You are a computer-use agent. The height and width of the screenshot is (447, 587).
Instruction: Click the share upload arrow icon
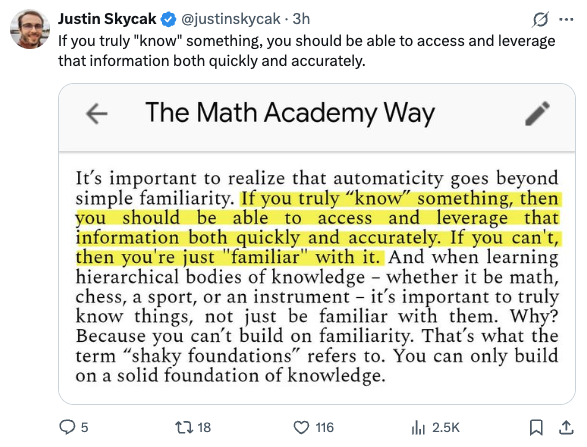click(x=566, y=427)
